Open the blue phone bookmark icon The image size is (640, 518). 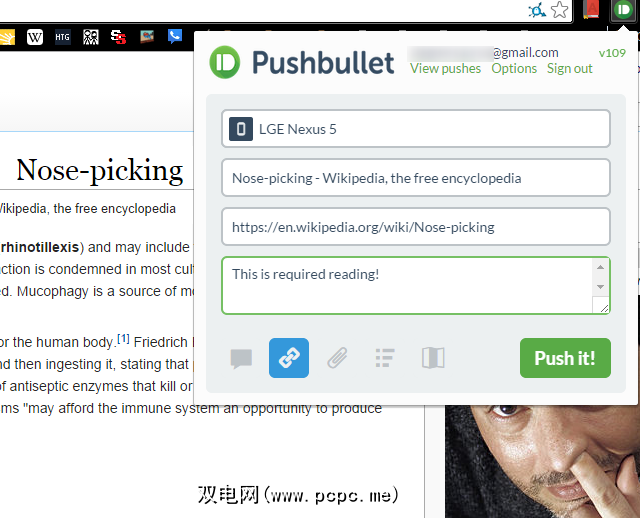[x=175, y=37]
